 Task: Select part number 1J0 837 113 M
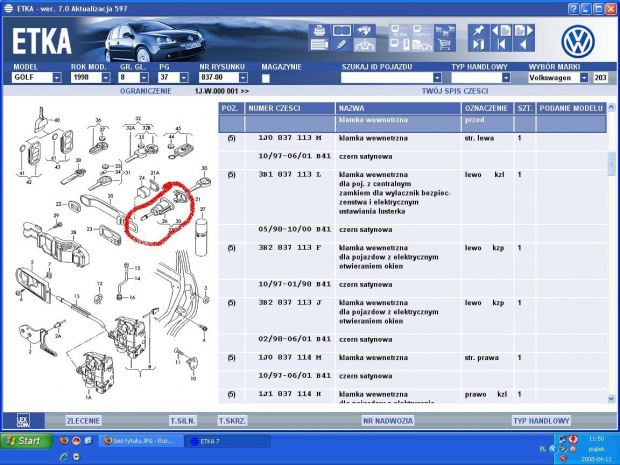290,138
